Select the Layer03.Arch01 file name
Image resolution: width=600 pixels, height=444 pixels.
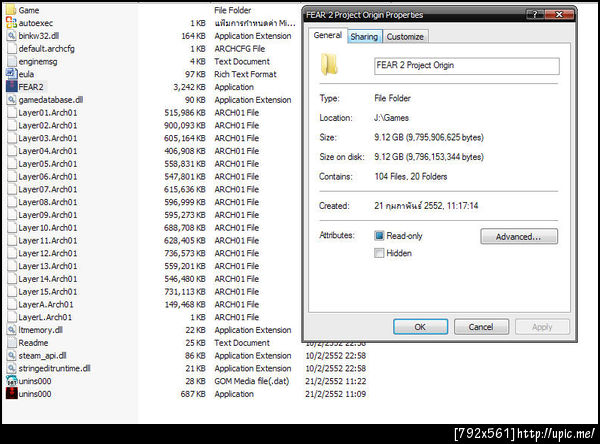pyautogui.click(x=48, y=138)
